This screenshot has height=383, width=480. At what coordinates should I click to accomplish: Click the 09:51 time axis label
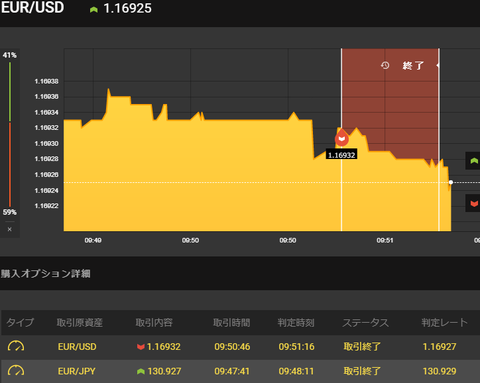click(x=385, y=240)
